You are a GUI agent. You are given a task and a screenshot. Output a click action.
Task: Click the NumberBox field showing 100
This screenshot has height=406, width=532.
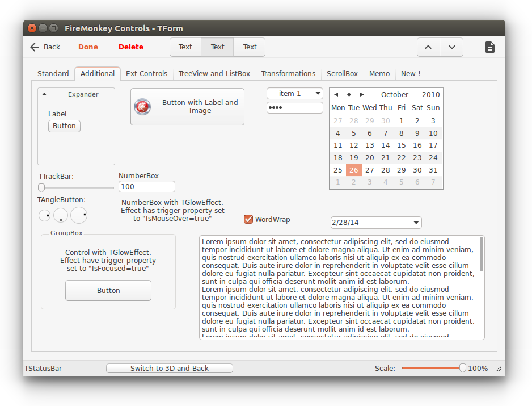click(146, 186)
